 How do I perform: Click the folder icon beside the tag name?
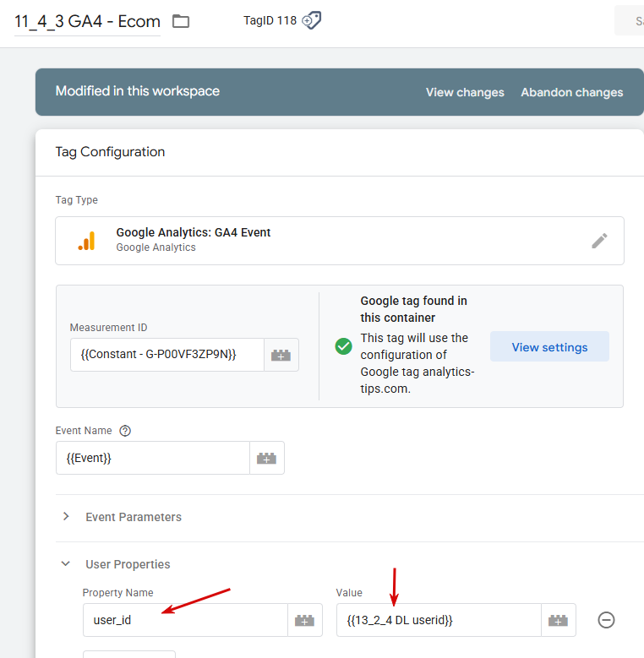pos(180,21)
